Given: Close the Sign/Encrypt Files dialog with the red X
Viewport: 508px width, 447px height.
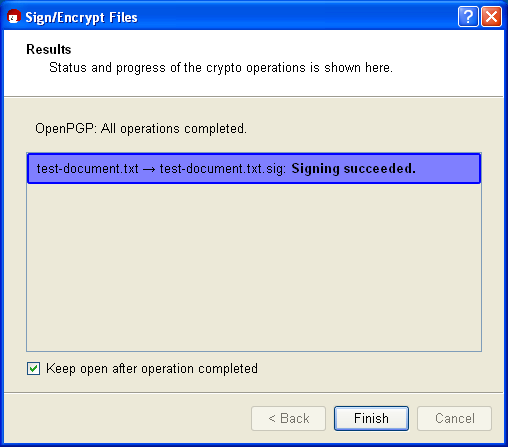Looking at the screenshot, I should 492,17.
